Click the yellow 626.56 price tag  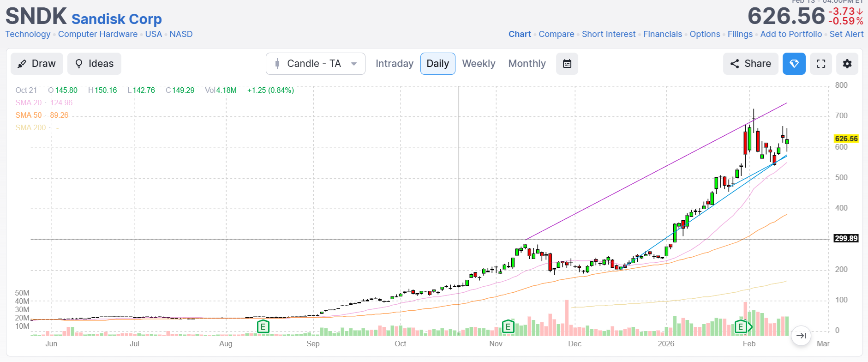[x=846, y=139]
